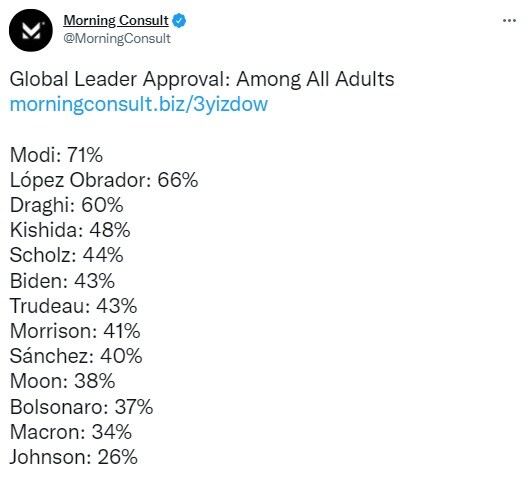Open the morningconsult.biz/3yizdow link
The height and width of the screenshot is (488, 532).
pyautogui.click(x=139, y=104)
